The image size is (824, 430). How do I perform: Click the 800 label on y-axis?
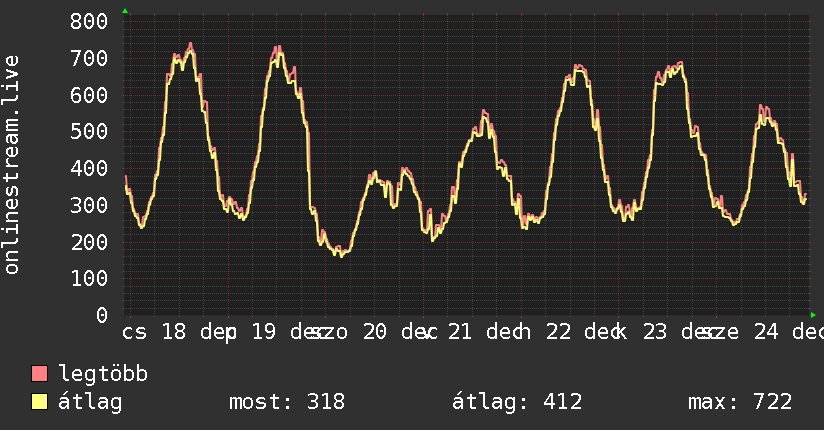89,22
